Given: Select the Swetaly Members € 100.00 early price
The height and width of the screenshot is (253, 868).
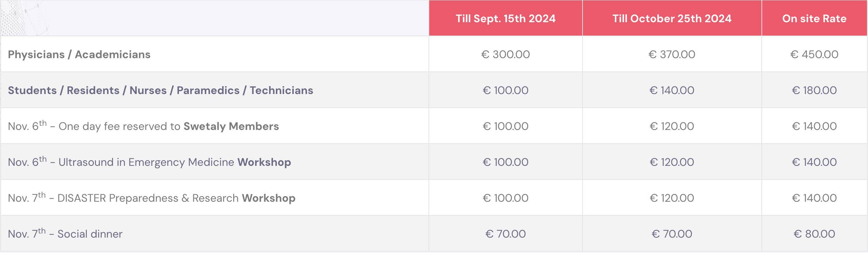Looking at the screenshot, I should pos(505,126).
